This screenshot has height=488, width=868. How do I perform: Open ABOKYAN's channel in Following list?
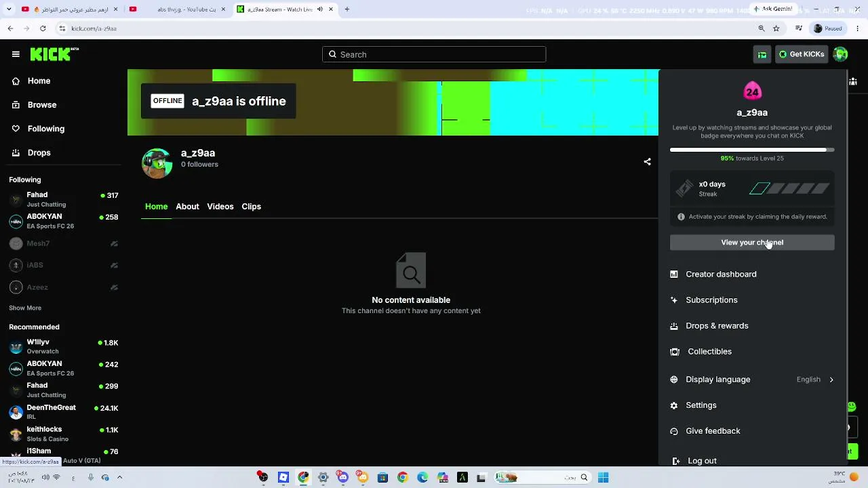(x=64, y=221)
